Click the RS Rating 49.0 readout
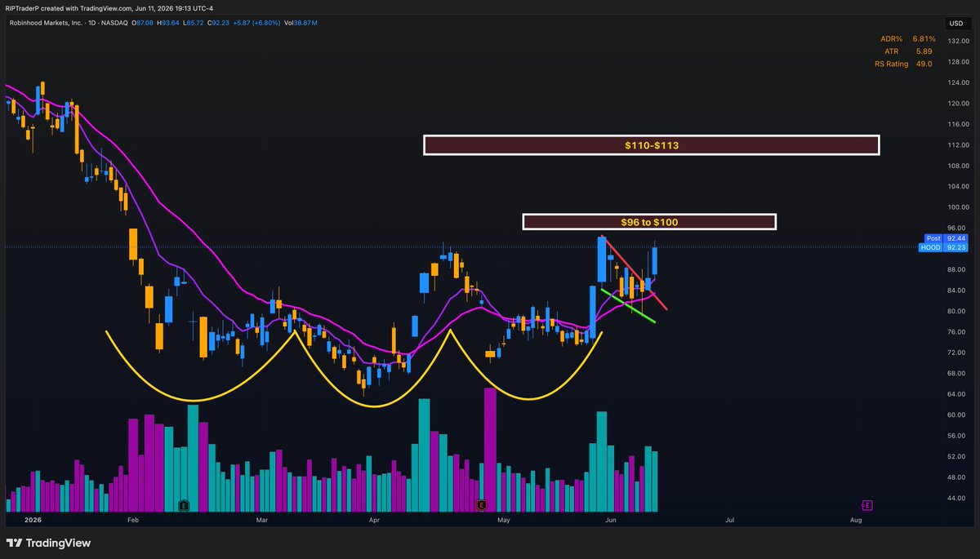The height and width of the screenshot is (559, 980). pyautogui.click(x=904, y=64)
